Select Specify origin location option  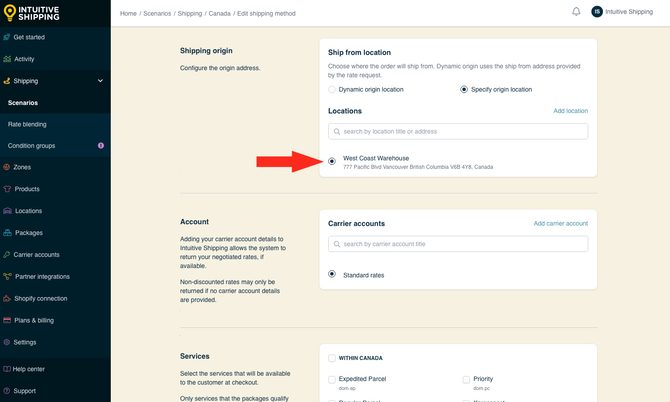(464, 89)
